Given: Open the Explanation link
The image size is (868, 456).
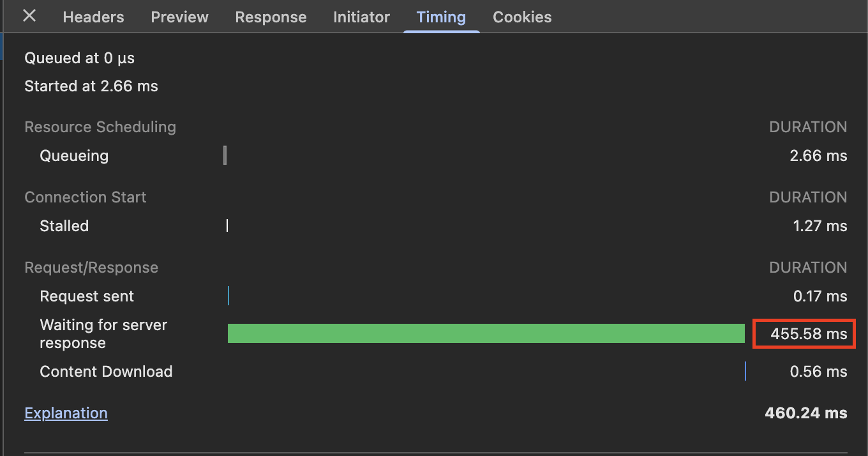Looking at the screenshot, I should tap(66, 413).
